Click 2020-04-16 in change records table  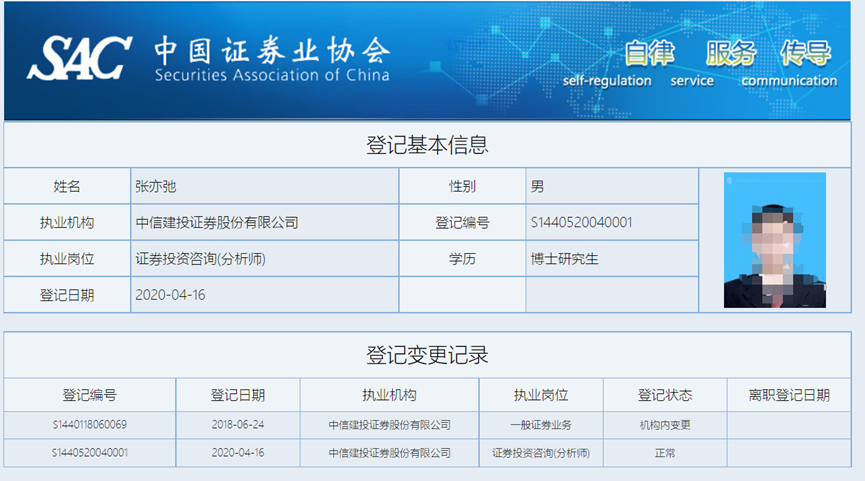[238, 453]
